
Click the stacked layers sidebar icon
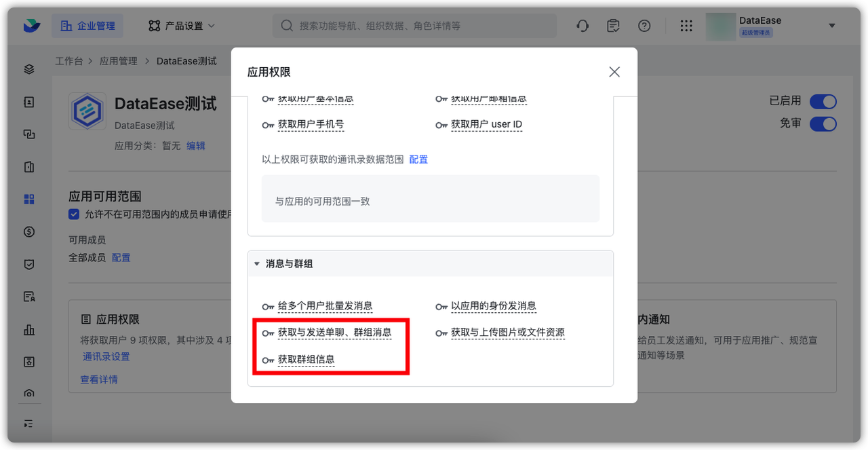tap(29, 69)
